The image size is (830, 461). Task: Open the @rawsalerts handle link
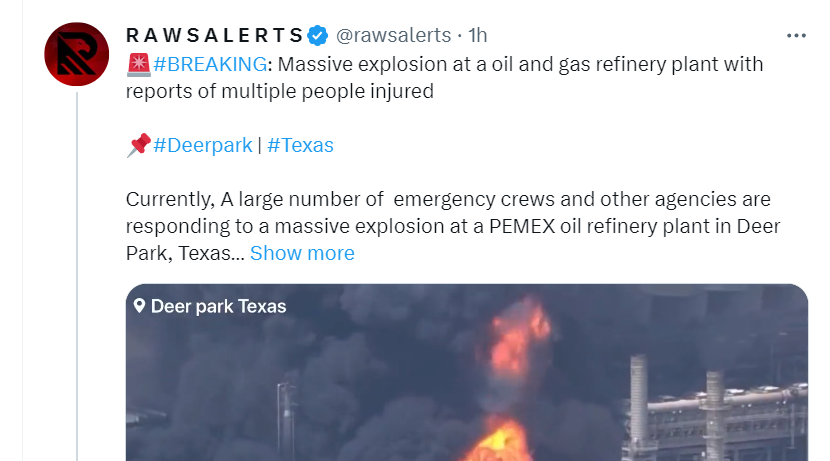coord(393,35)
